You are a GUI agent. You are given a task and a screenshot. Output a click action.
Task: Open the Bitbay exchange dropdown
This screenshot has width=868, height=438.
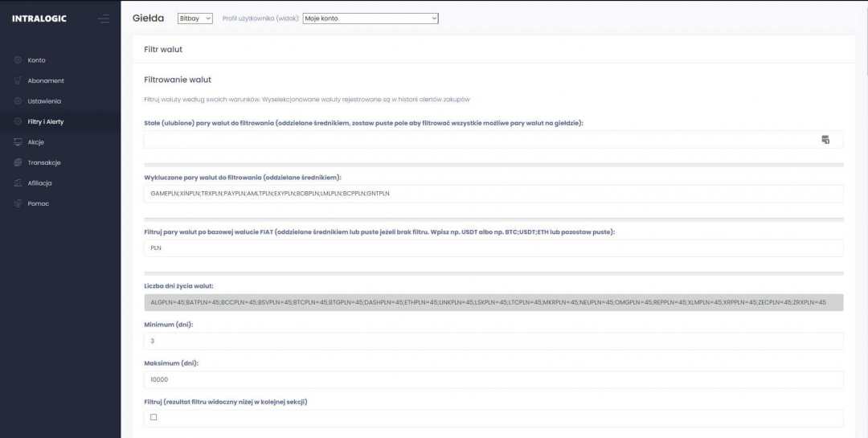194,18
